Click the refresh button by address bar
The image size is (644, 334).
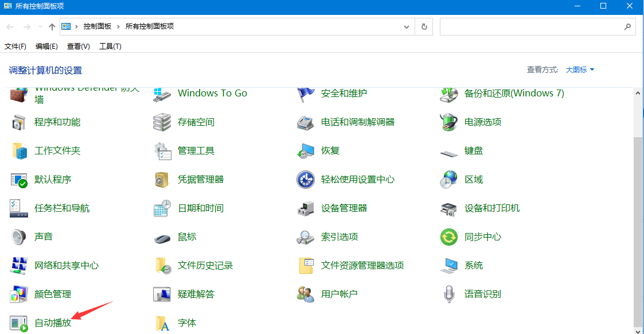[x=424, y=27]
